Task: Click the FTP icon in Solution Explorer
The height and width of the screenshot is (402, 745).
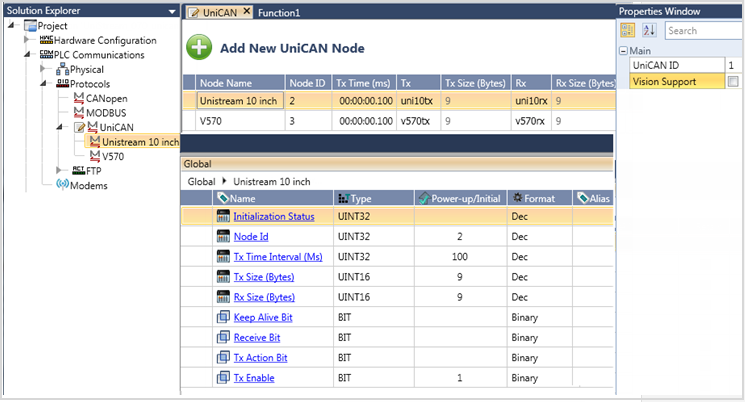Action: (x=78, y=171)
